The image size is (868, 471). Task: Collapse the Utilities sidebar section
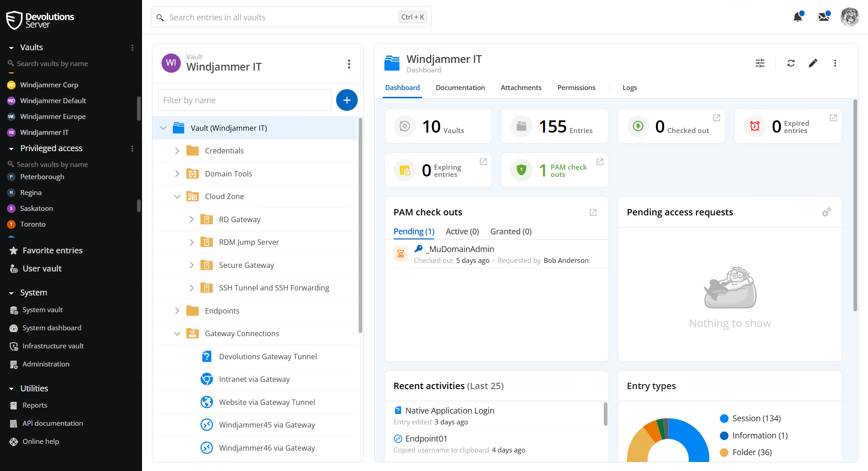pyautogui.click(x=11, y=389)
